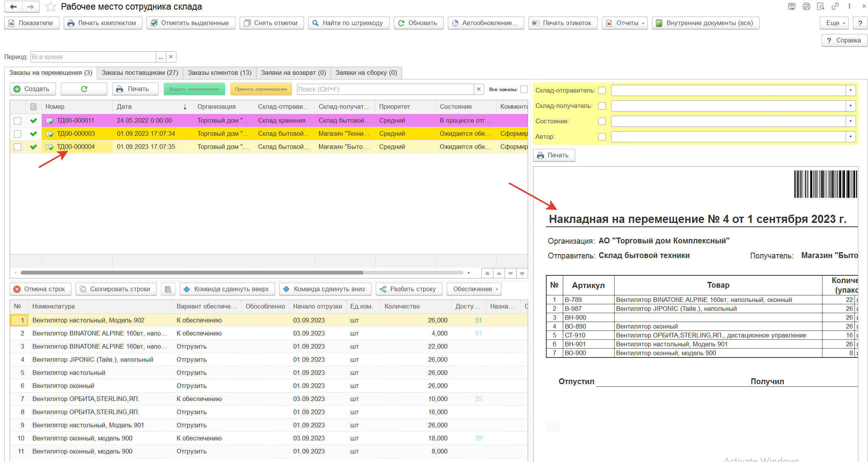868x462 pixels.
Task: Click the printer icon in title bar
Action: pyautogui.click(x=806, y=6)
